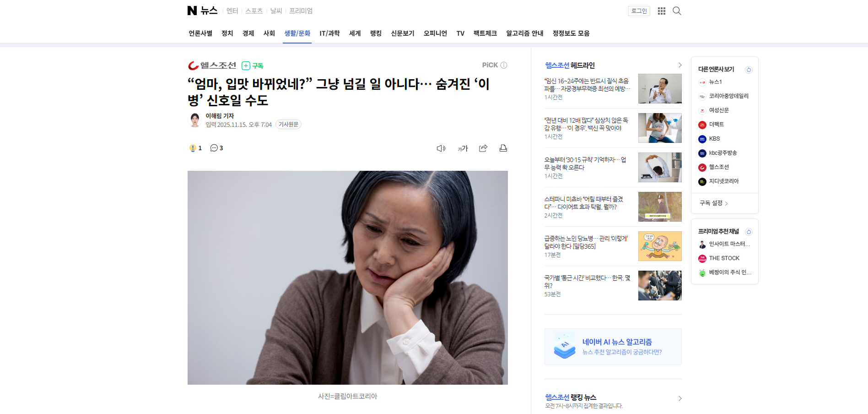
Task: Toggle 구독 subscribe for 헬스조선
Action: point(253,65)
